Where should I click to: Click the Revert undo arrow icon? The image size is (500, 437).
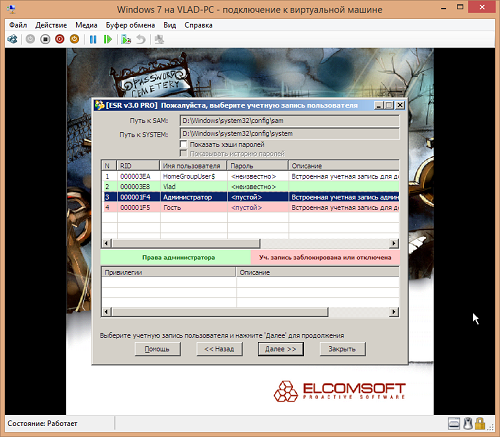[x=141, y=39]
